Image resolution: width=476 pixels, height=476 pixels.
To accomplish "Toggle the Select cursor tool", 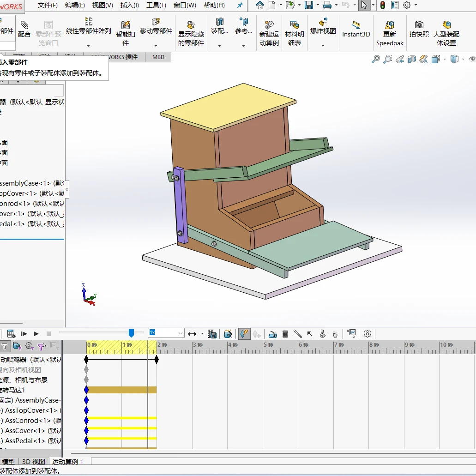I will pos(364,5).
